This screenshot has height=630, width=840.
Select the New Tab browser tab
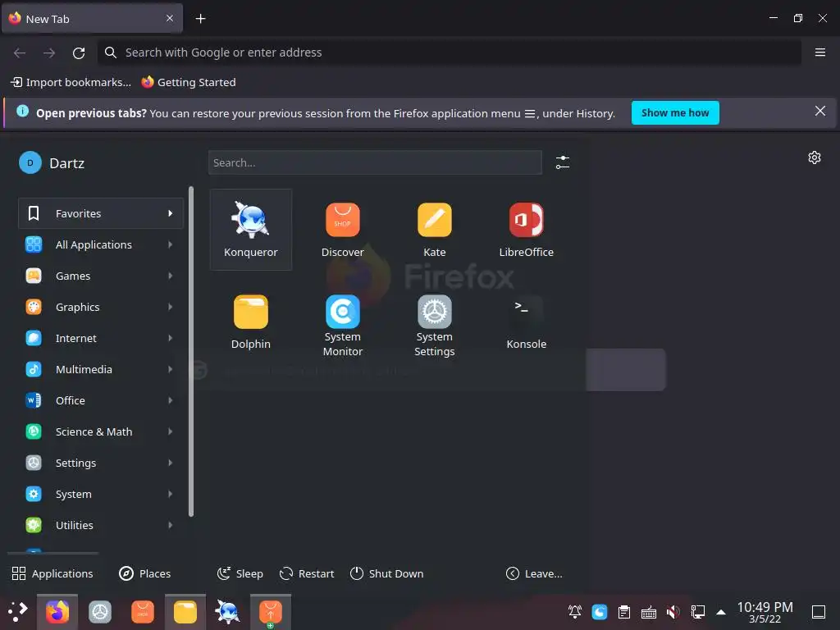(x=92, y=19)
